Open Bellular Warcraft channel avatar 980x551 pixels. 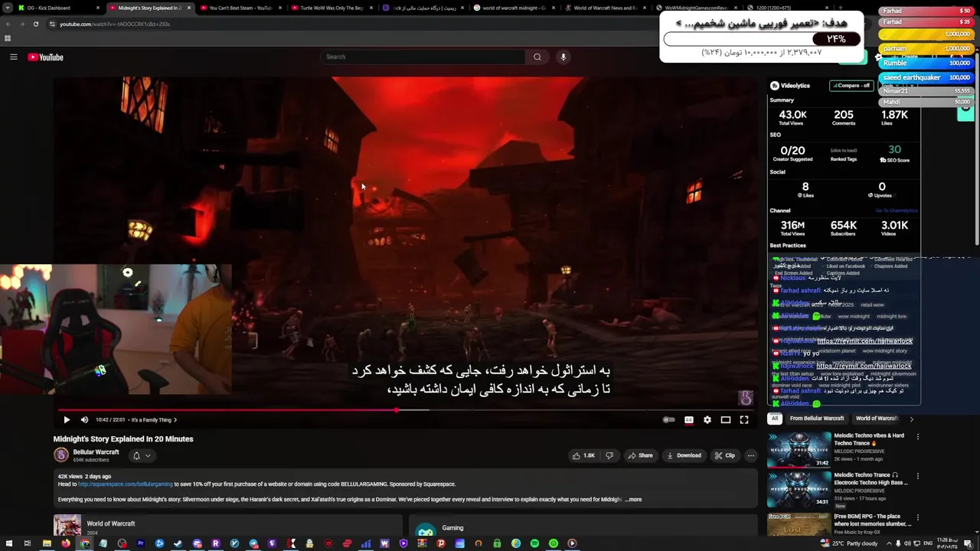(61, 455)
